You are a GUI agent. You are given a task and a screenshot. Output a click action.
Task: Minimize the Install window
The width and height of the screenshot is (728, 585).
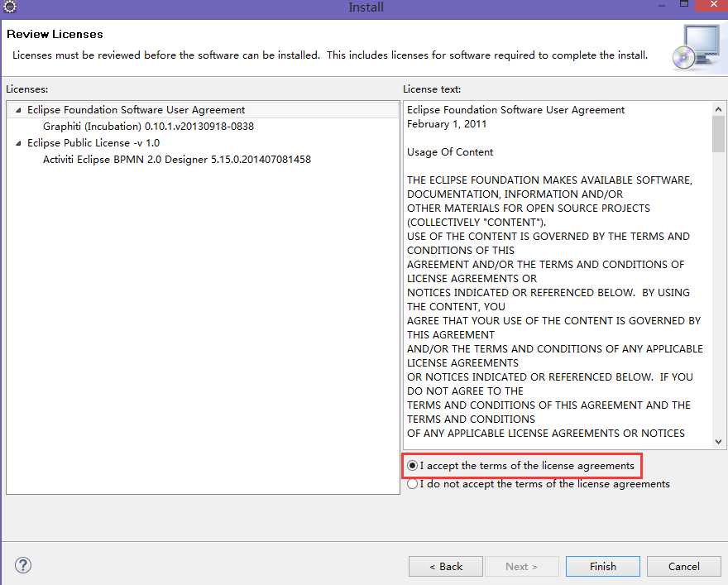click(662, 5)
